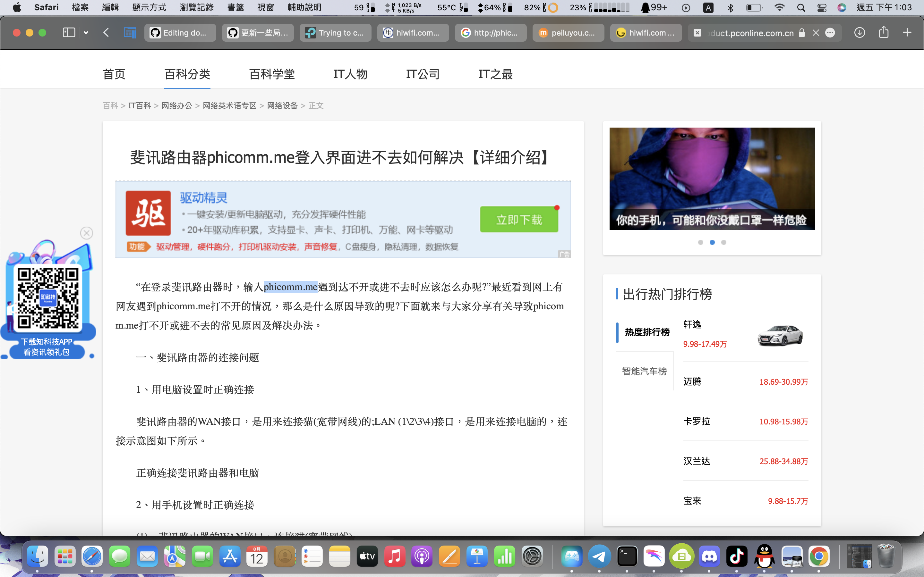The width and height of the screenshot is (924, 577).
Task: Toggle the Safari sidebar
Action: tap(69, 32)
